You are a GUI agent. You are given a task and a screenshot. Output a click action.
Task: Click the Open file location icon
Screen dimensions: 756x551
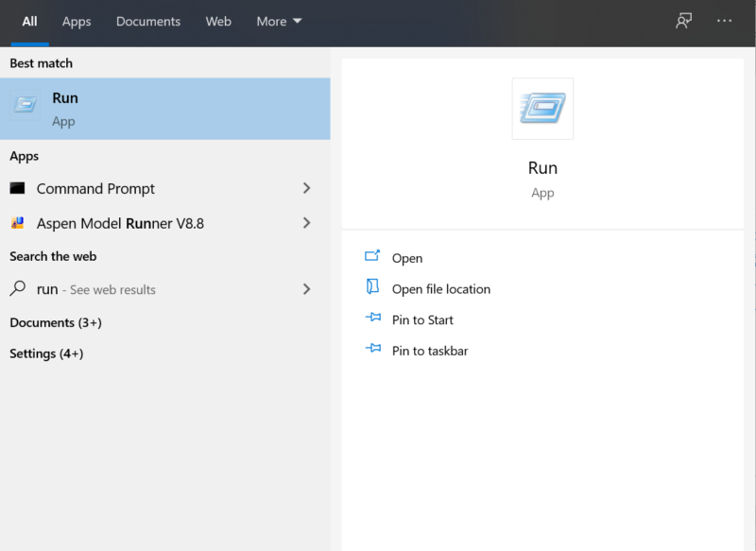tap(372, 288)
